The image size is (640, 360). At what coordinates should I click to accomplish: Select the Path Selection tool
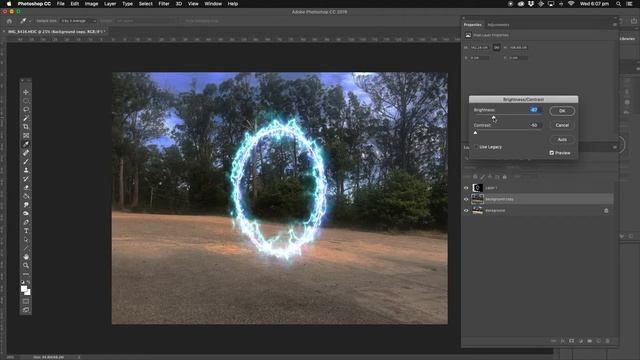click(x=26, y=239)
